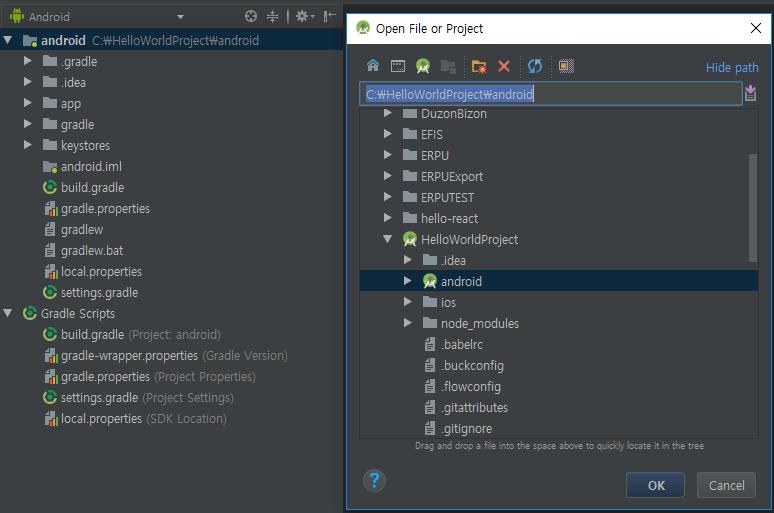The width and height of the screenshot is (774, 513).
Task: Expand the ios folder
Action: (408, 302)
